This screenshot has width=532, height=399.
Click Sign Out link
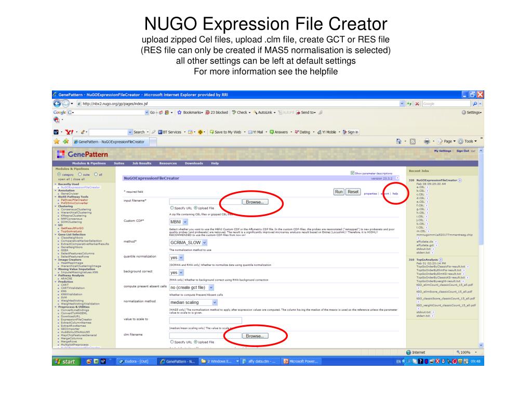pos(462,151)
